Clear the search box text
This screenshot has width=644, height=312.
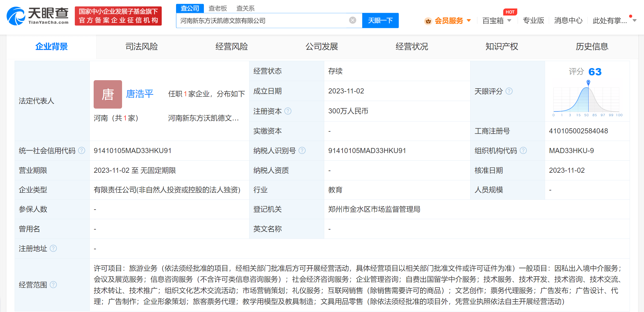tap(352, 20)
